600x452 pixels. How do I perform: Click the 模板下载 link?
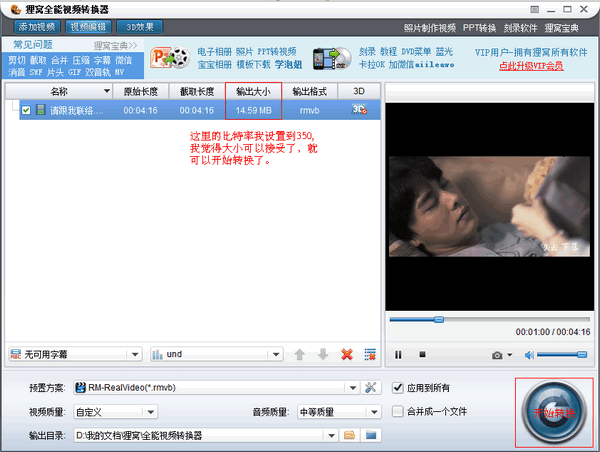coord(253,64)
